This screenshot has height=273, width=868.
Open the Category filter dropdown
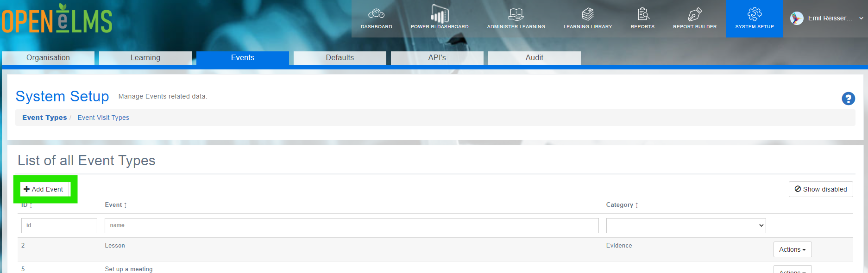tap(686, 225)
